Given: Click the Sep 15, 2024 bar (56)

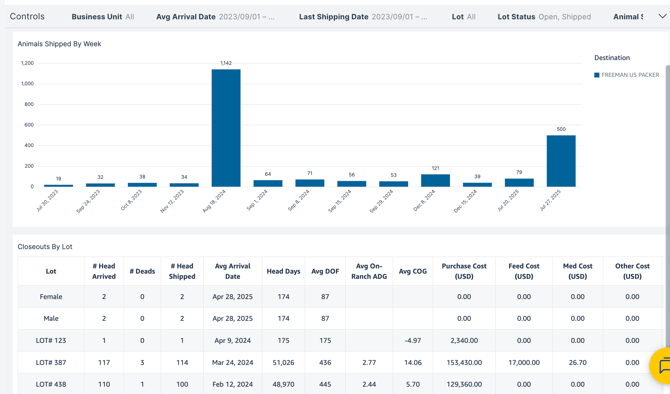Looking at the screenshot, I should click(351, 184).
